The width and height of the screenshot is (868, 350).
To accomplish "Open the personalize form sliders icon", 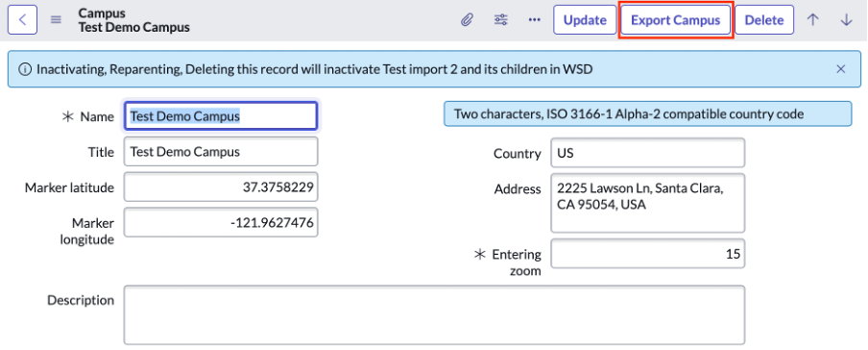I will point(501,20).
